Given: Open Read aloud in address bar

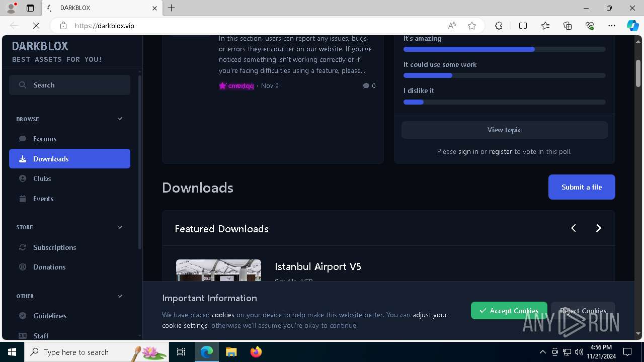Looking at the screenshot, I should pos(452,26).
